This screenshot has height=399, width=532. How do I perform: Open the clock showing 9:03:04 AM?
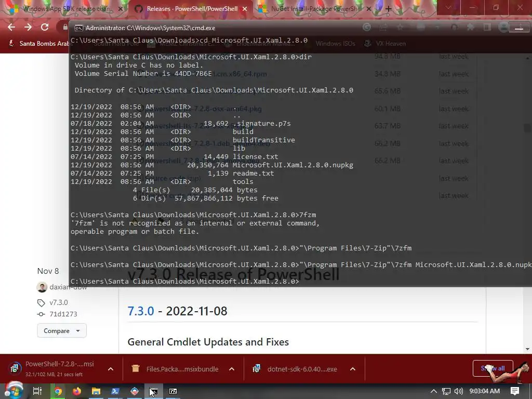[x=485, y=391]
